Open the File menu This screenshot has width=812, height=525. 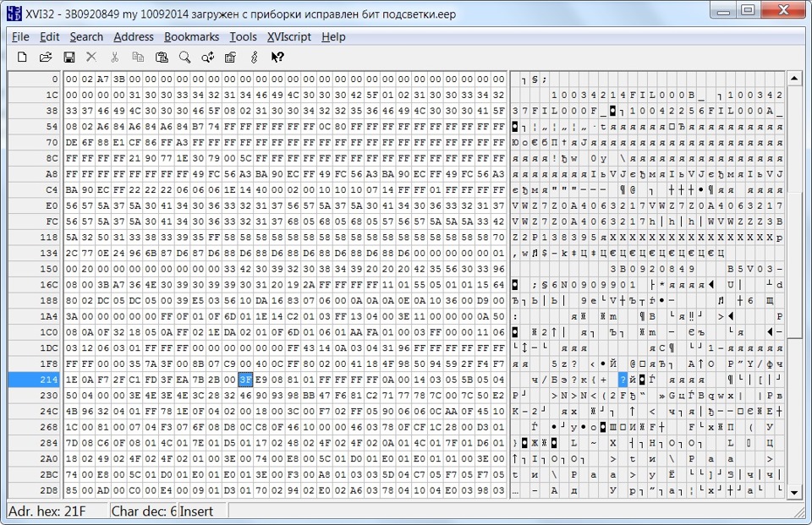click(20, 36)
